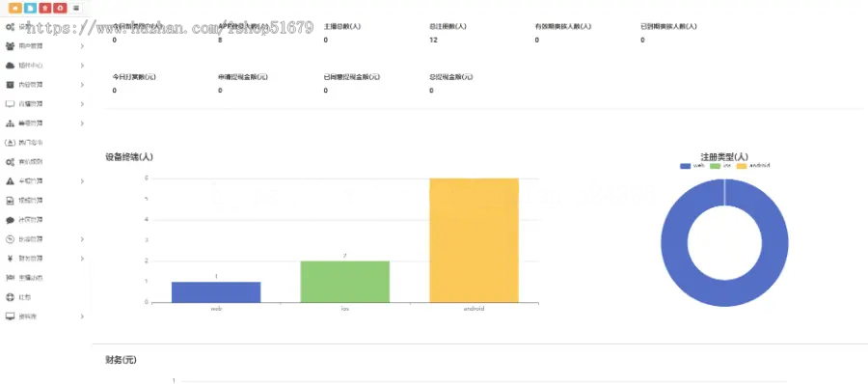Viewport: 868px width, 384px height.
Task: Click the 已同意提现金额(元) label
Action: click(352, 77)
